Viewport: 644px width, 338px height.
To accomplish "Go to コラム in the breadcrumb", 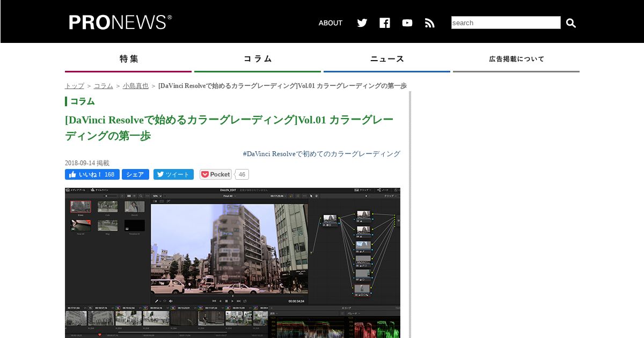I will pyautogui.click(x=104, y=86).
